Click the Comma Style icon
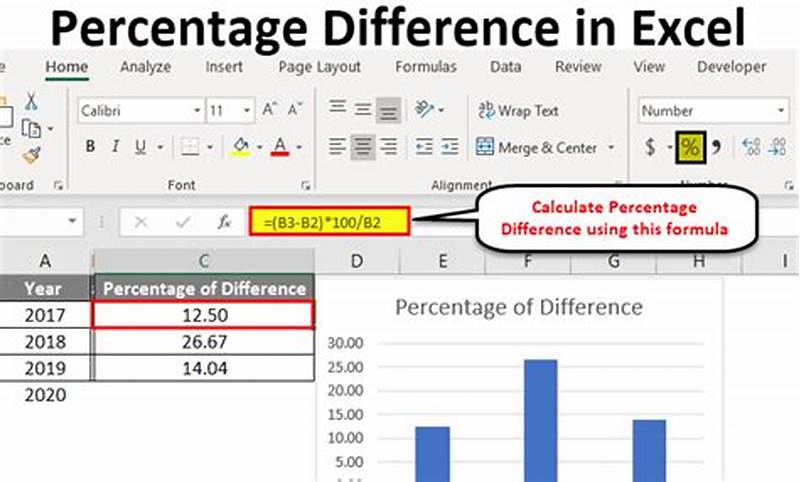The image size is (800, 482). point(717,148)
